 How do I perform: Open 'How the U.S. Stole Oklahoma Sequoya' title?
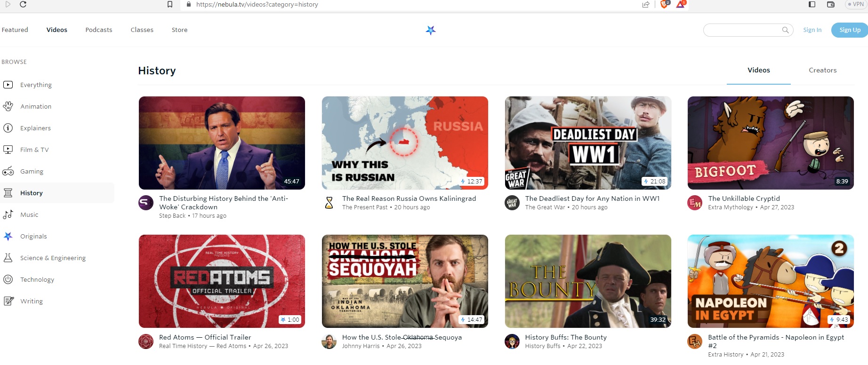pos(402,337)
